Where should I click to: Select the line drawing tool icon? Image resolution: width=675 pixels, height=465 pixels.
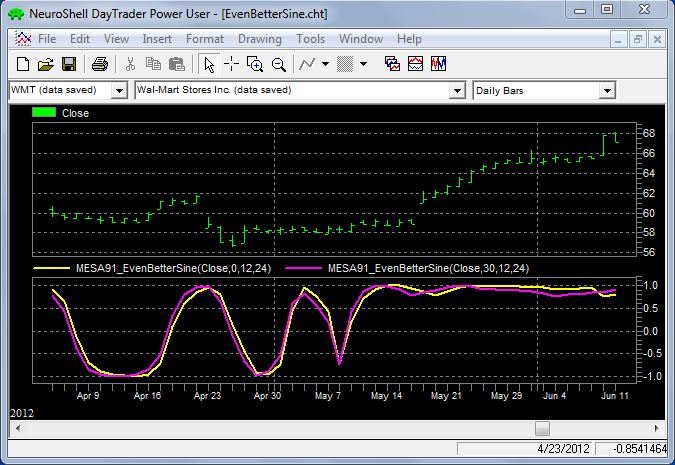307,64
